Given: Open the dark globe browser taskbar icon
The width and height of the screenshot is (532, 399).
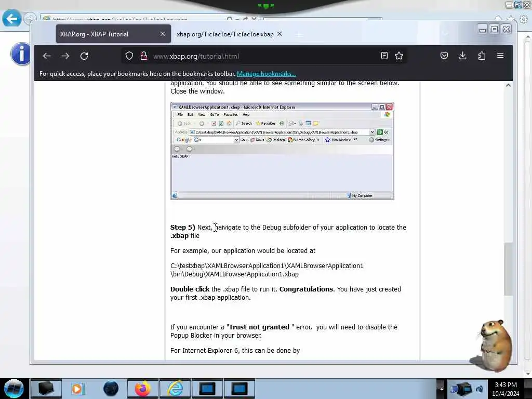Looking at the screenshot, I should (111, 389).
